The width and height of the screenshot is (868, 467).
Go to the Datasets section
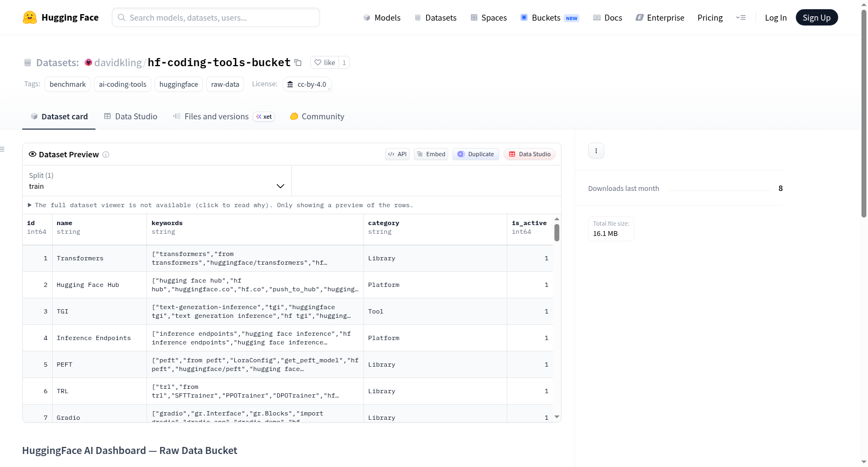click(435, 17)
